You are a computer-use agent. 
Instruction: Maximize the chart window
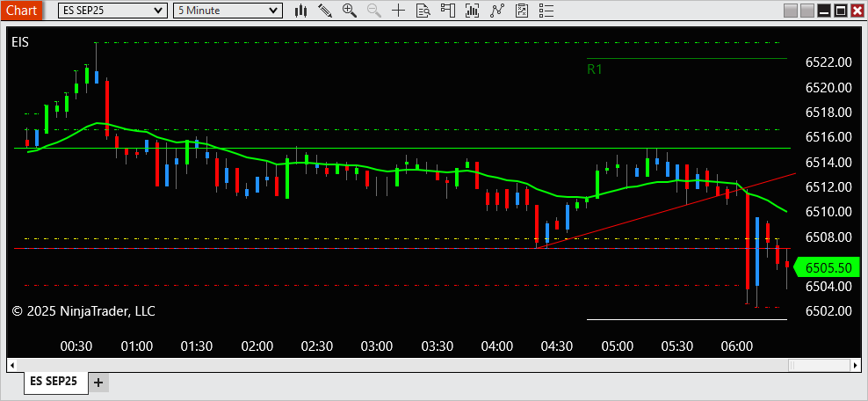(841, 10)
